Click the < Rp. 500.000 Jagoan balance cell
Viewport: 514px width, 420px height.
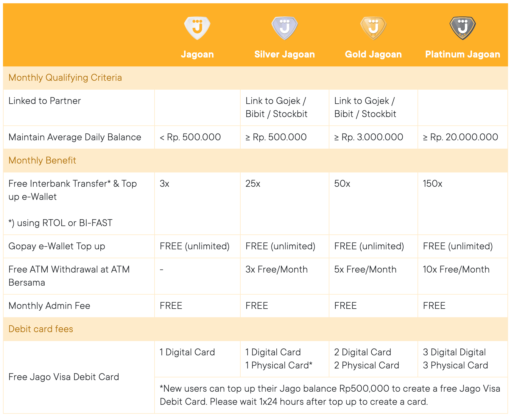[197, 137]
